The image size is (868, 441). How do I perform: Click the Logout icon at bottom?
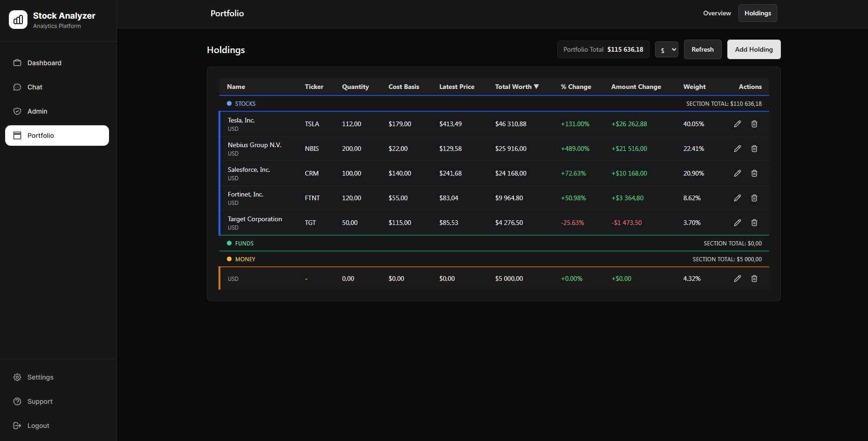click(17, 425)
